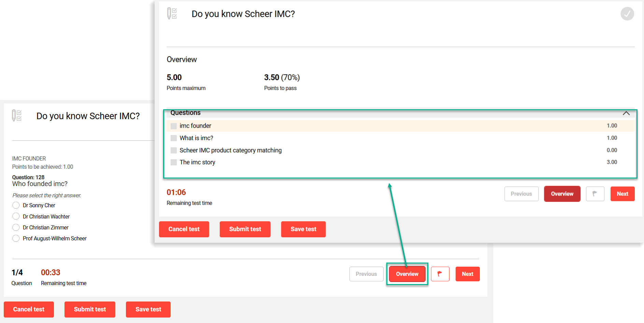644x323 pixels.
Task: Click Save test in question panel
Action: tap(148, 309)
